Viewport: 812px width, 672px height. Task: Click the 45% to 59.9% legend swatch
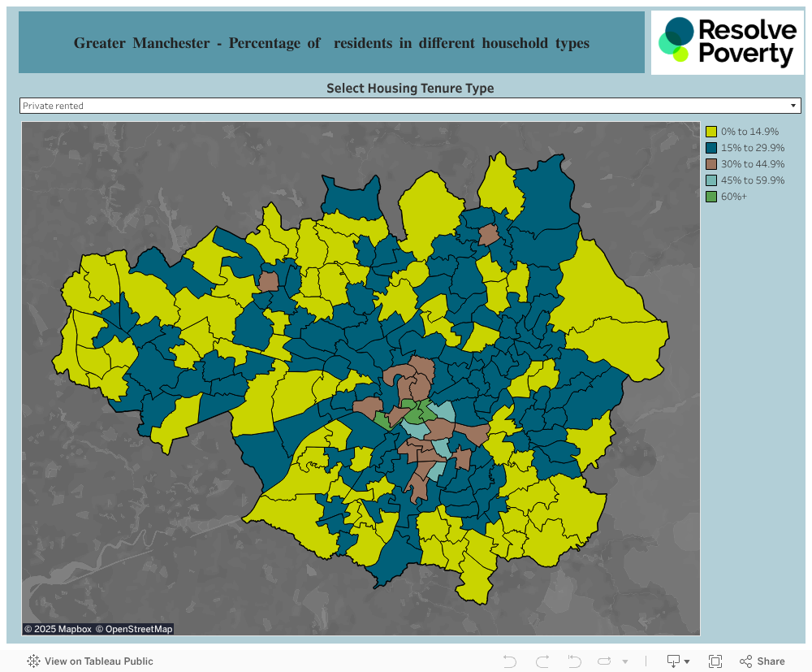[711, 180]
